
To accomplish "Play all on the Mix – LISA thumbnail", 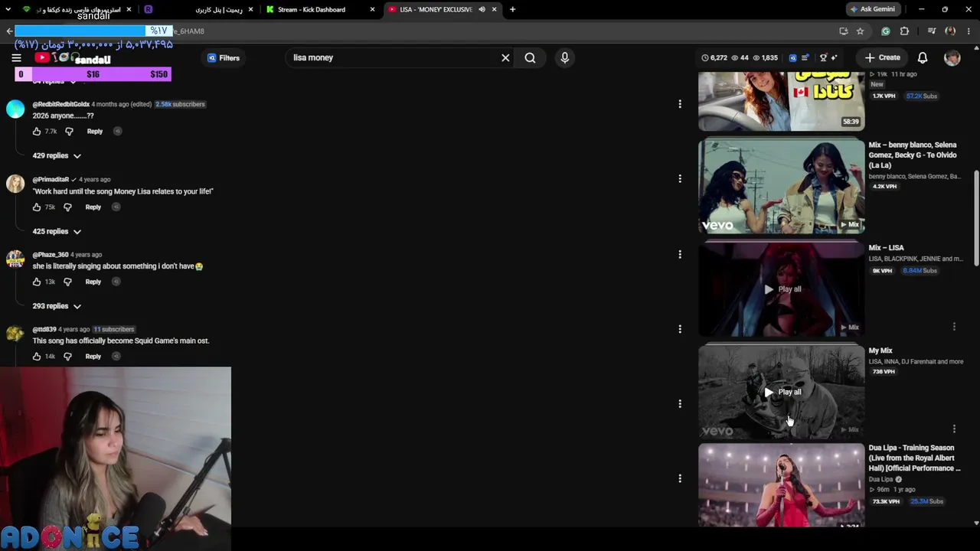I will point(781,289).
